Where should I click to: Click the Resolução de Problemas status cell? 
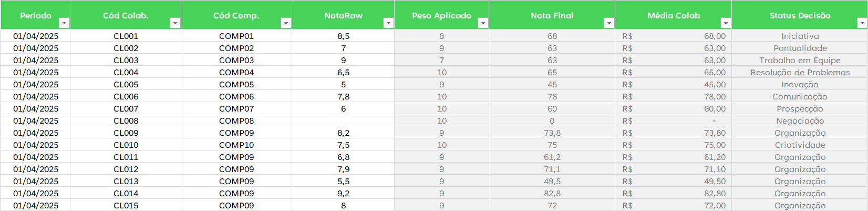[800, 73]
